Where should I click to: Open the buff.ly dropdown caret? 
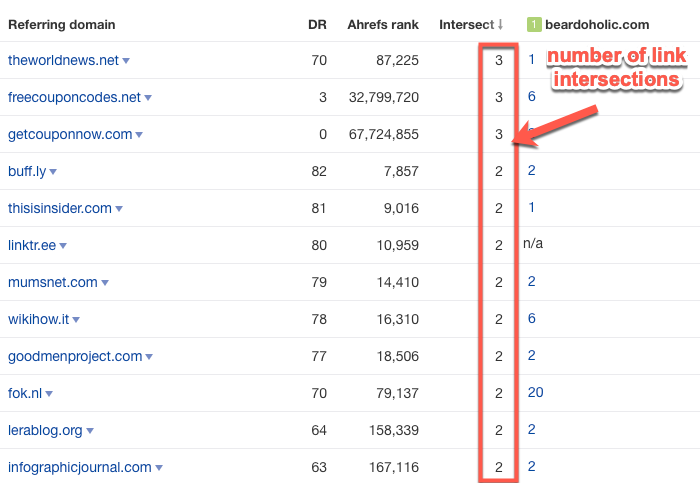coord(53,172)
